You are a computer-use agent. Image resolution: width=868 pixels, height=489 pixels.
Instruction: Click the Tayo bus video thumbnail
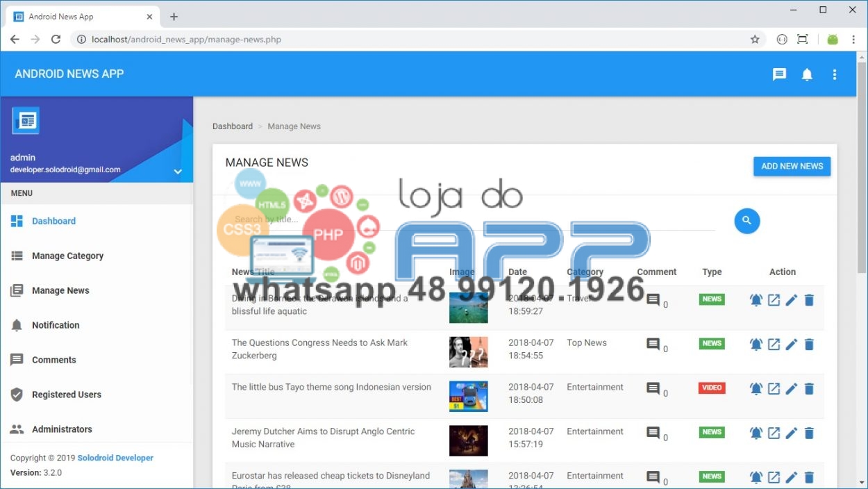(468, 396)
